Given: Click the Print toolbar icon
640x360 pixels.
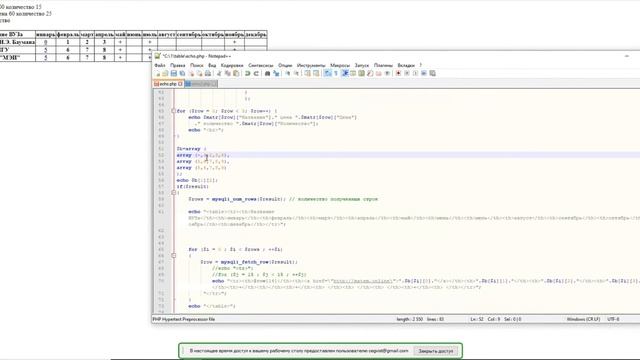Looking at the screenshot, I should click(208, 73).
